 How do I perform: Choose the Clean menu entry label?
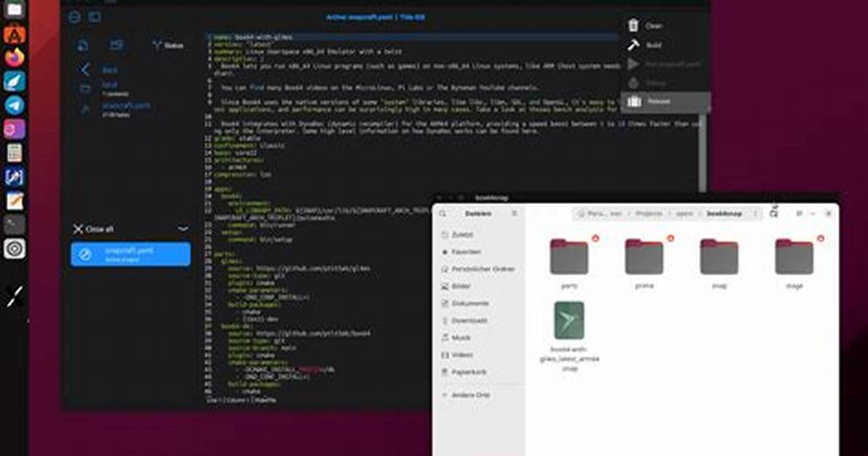click(654, 26)
